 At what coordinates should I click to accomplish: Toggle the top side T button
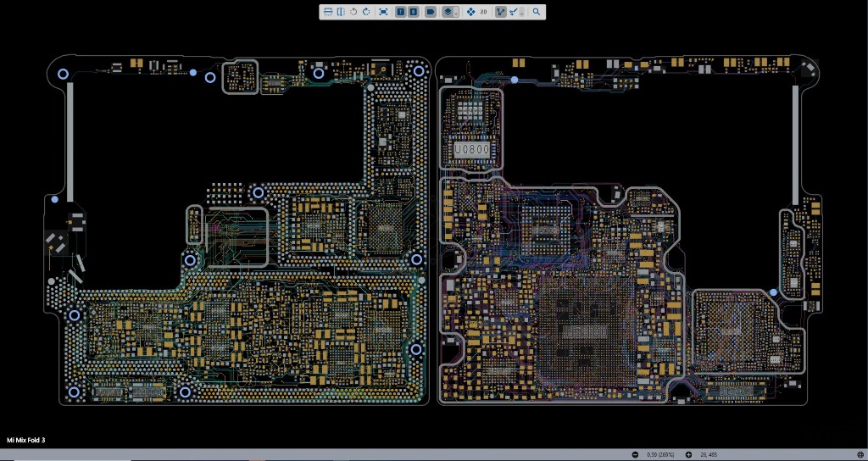400,12
